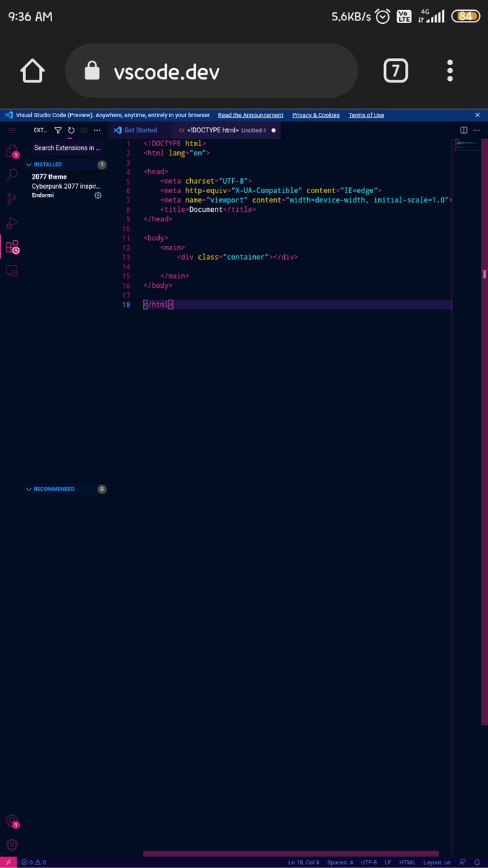Tap the browser home icon

coord(33,71)
